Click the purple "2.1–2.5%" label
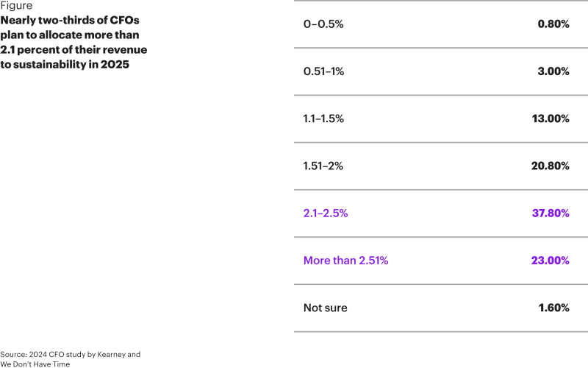Screen dimensions: 588x368 (x=326, y=213)
